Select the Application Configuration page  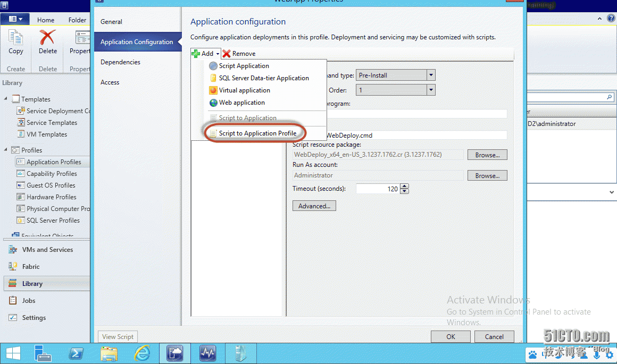pyautogui.click(x=138, y=41)
